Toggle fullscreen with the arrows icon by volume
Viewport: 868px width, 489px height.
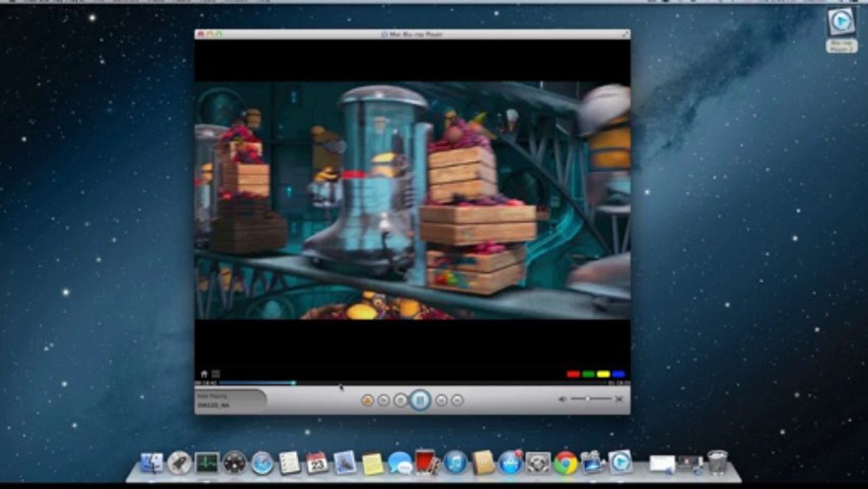[x=619, y=399]
